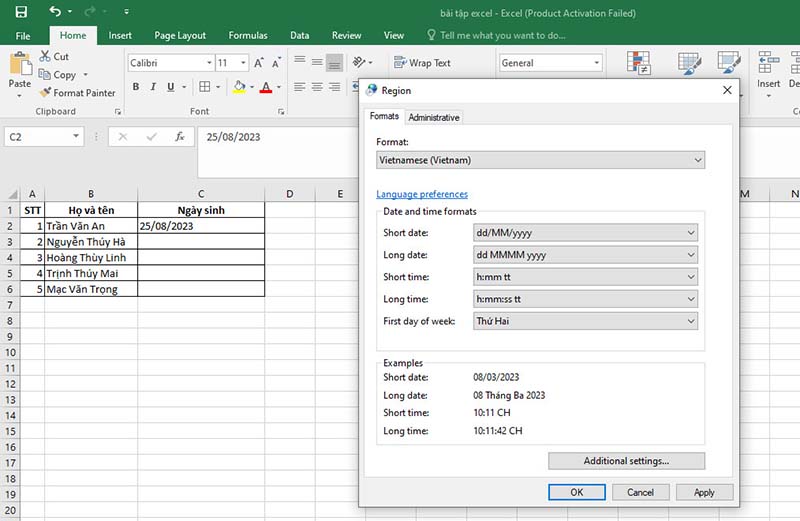Switch to the Data ribbon tab
800x521 pixels.
pos(299,35)
